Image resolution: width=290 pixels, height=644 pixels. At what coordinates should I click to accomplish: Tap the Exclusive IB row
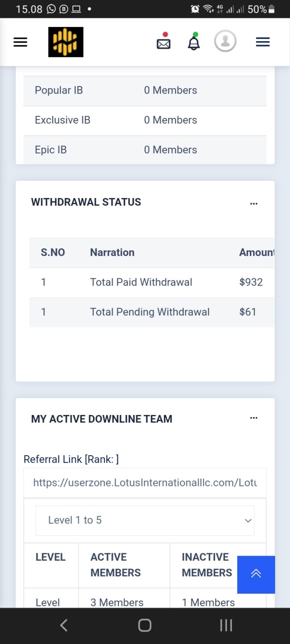coord(145,120)
